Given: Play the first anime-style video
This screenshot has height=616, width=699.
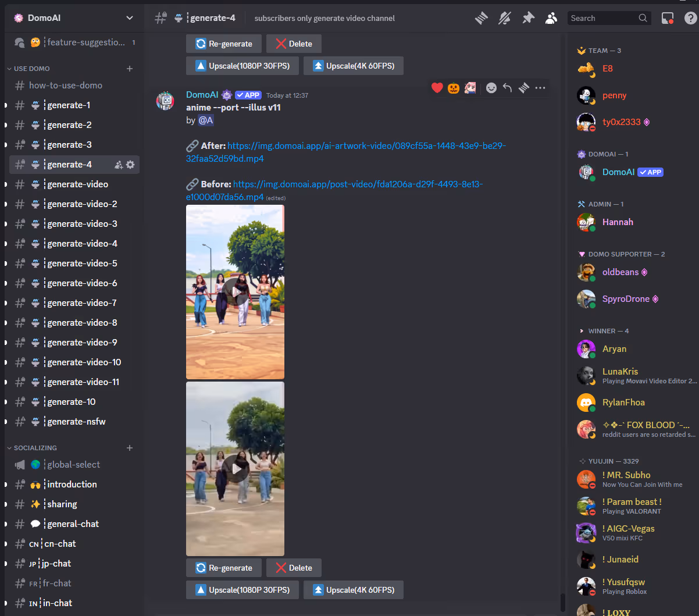Looking at the screenshot, I should [x=236, y=291].
